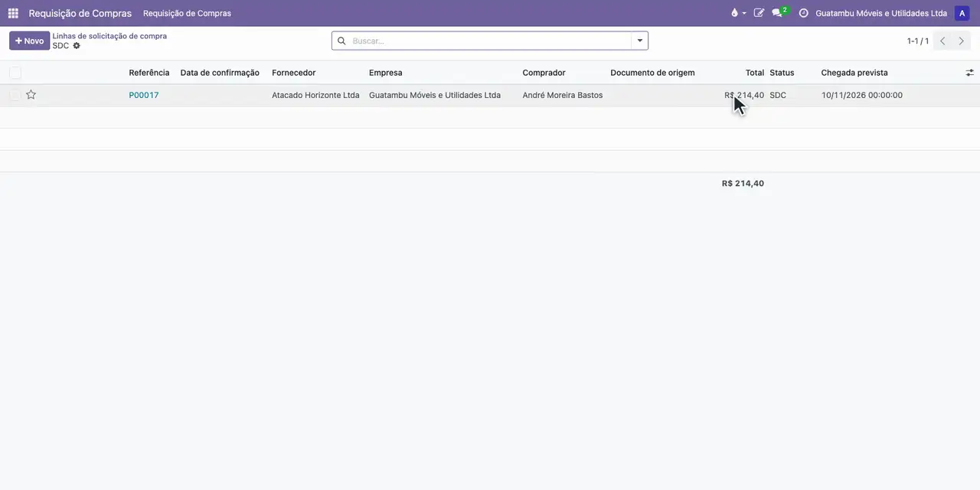
Task: Sort by the Status column header
Action: click(x=782, y=73)
